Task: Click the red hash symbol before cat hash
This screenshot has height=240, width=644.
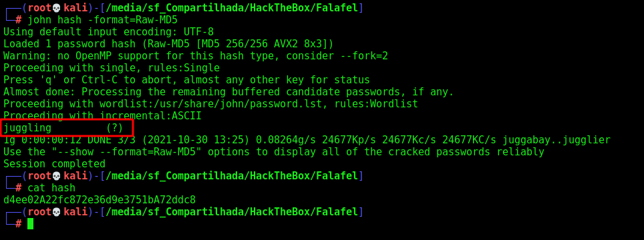Action: pyautogui.click(x=19, y=189)
